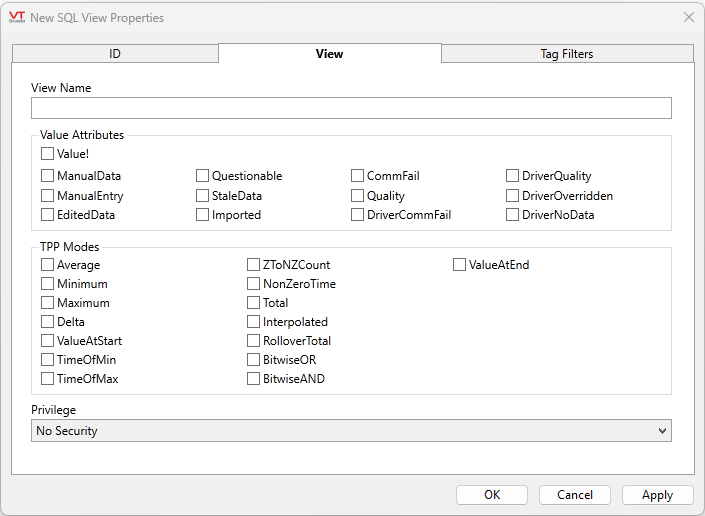Toggle the ZToNZCount checkbox
Viewport: 705px width, 516px height.
[x=254, y=265]
